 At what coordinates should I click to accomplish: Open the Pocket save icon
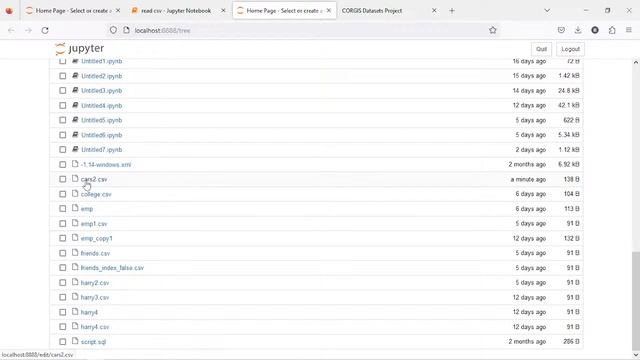tap(561, 30)
